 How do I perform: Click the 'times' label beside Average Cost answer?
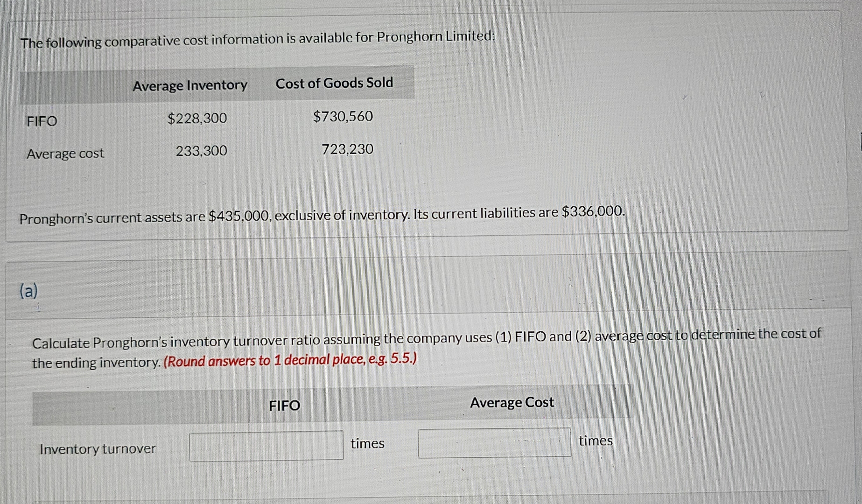596,441
